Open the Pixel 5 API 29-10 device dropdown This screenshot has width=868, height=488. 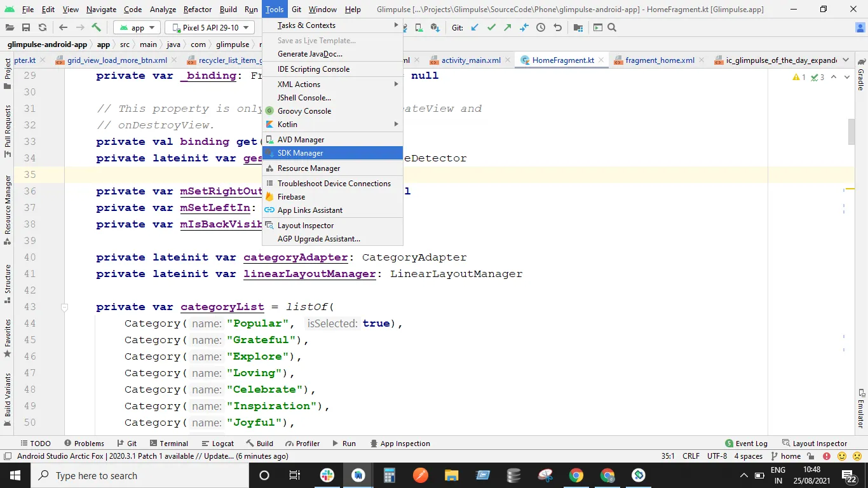point(209,27)
